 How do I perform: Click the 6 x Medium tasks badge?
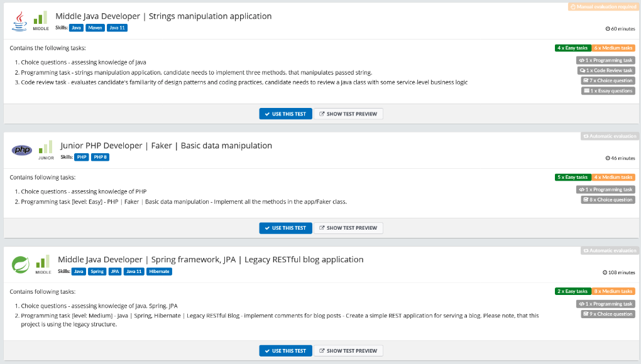(614, 47)
